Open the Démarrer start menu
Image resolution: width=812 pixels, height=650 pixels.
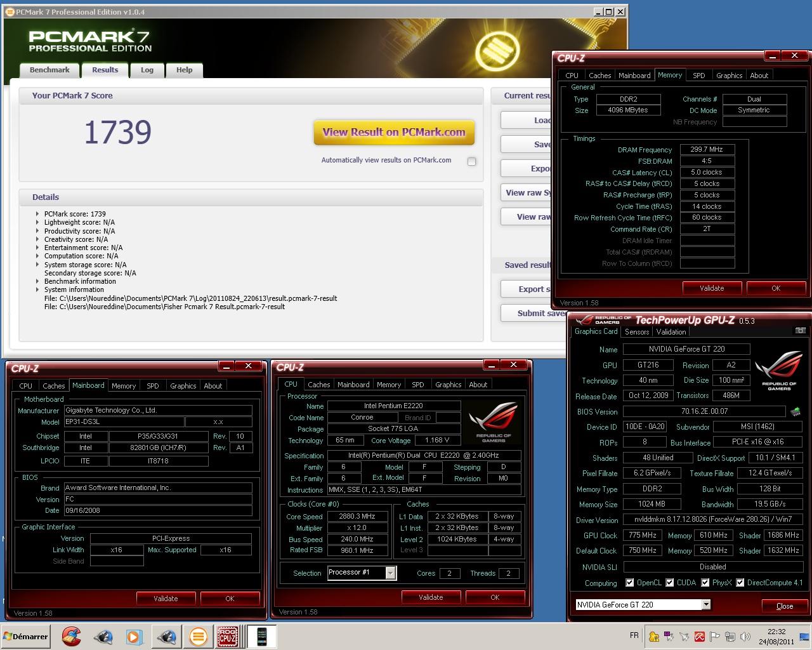point(26,637)
